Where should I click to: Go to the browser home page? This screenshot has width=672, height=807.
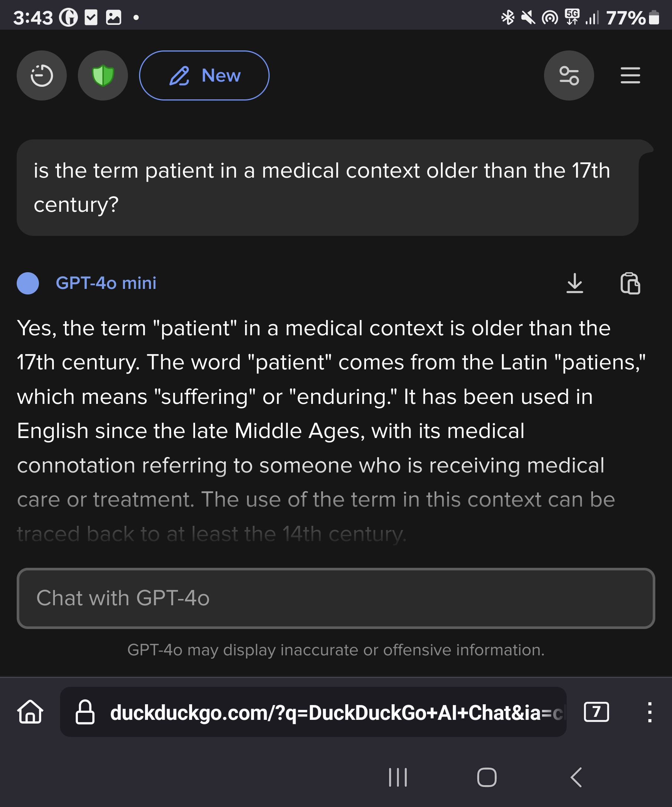(x=30, y=712)
